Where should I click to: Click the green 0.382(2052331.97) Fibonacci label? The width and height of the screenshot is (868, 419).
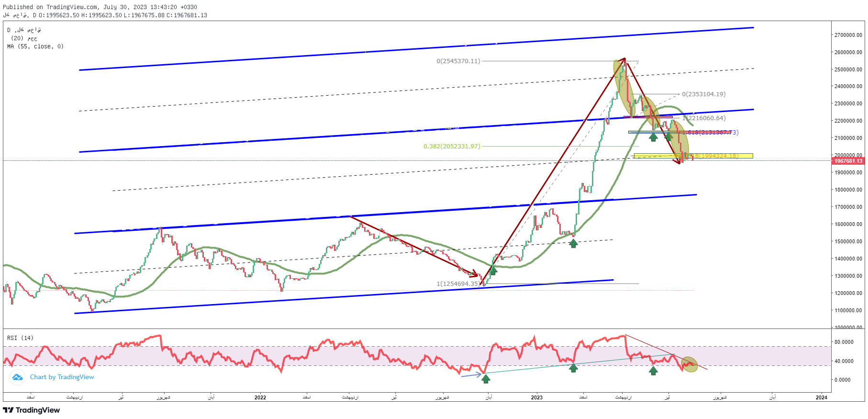451,147
